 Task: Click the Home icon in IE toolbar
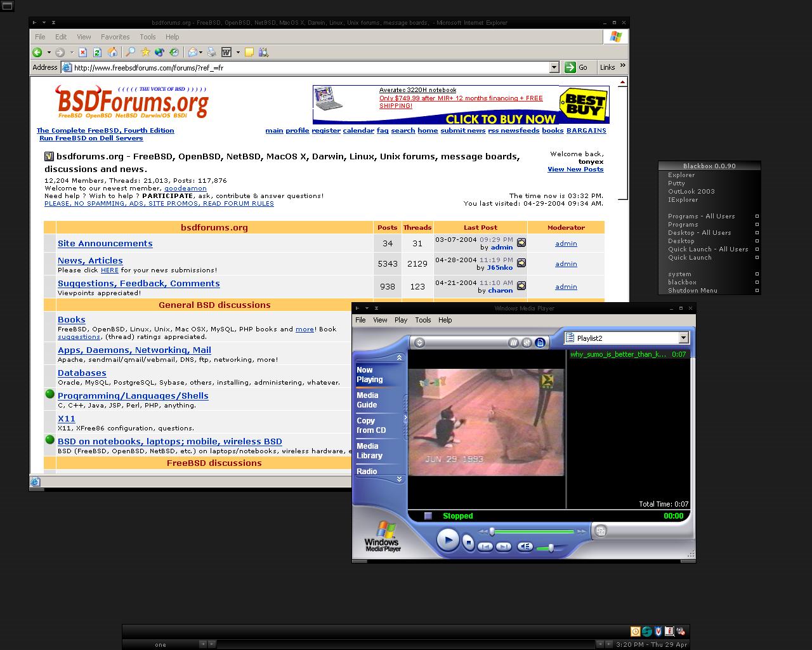[x=112, y=52]
